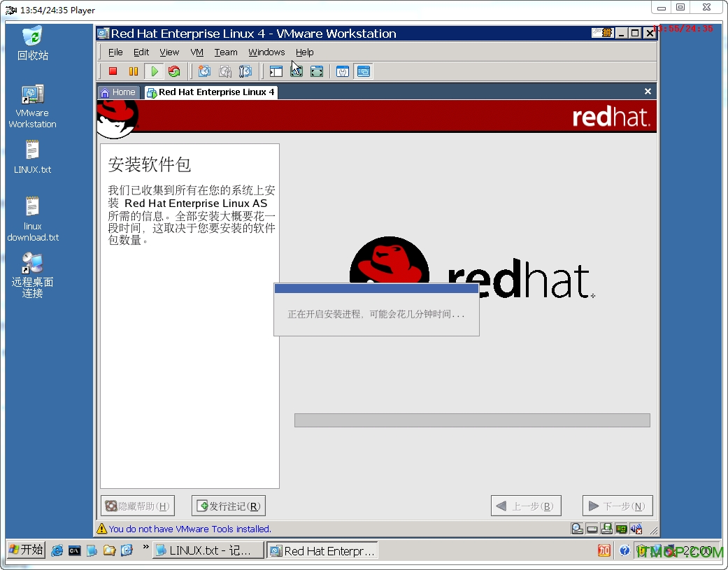Select the Remote Desktop Connection shortcut
Viewport: 728px width, 570px height.
point(32,276)
